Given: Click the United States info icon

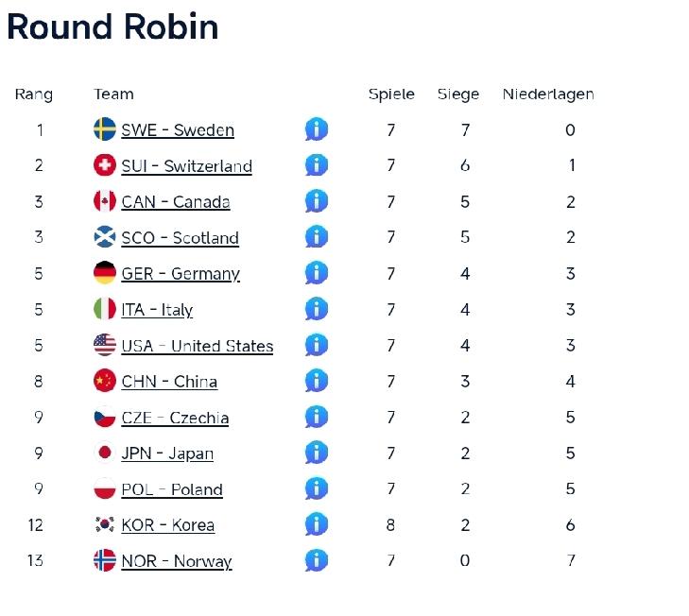Looking at the screenshot, I should pyautogui.click(x=316, y=345).
